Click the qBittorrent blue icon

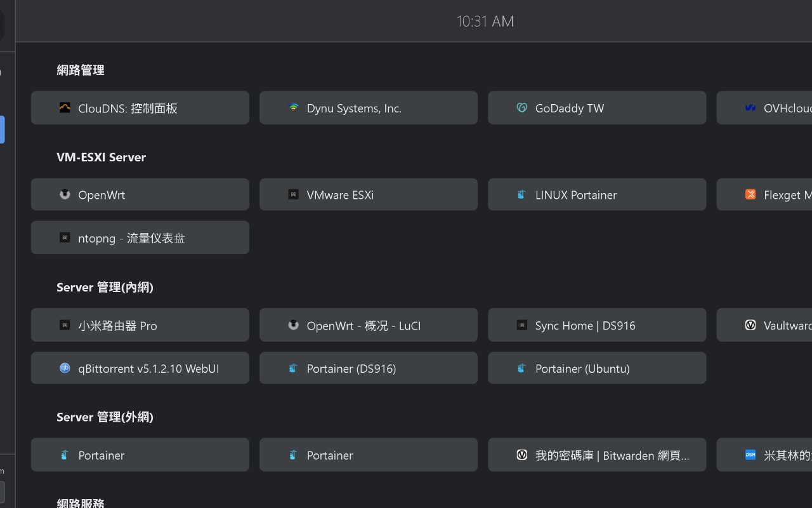[65, 368]
